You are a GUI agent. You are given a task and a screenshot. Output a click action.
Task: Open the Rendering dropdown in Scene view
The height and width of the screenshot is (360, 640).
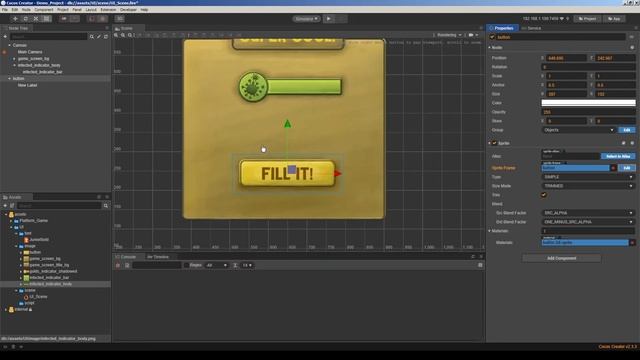[x=449, y=35]
